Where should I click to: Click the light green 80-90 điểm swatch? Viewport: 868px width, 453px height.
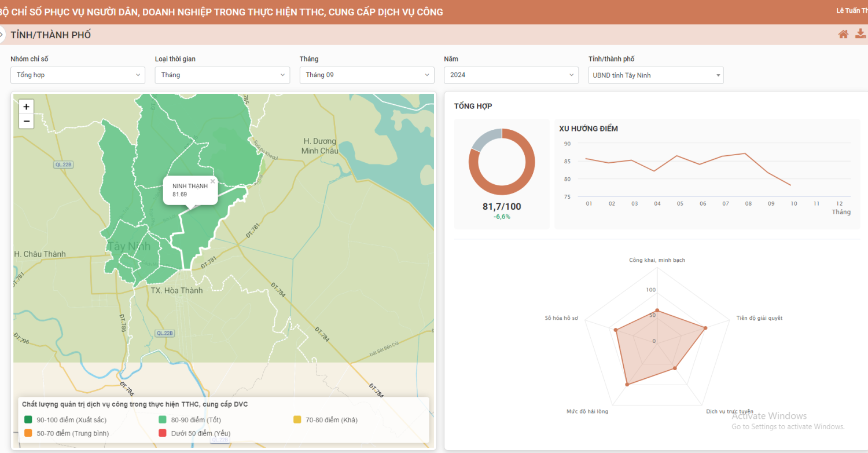[163, 419]
